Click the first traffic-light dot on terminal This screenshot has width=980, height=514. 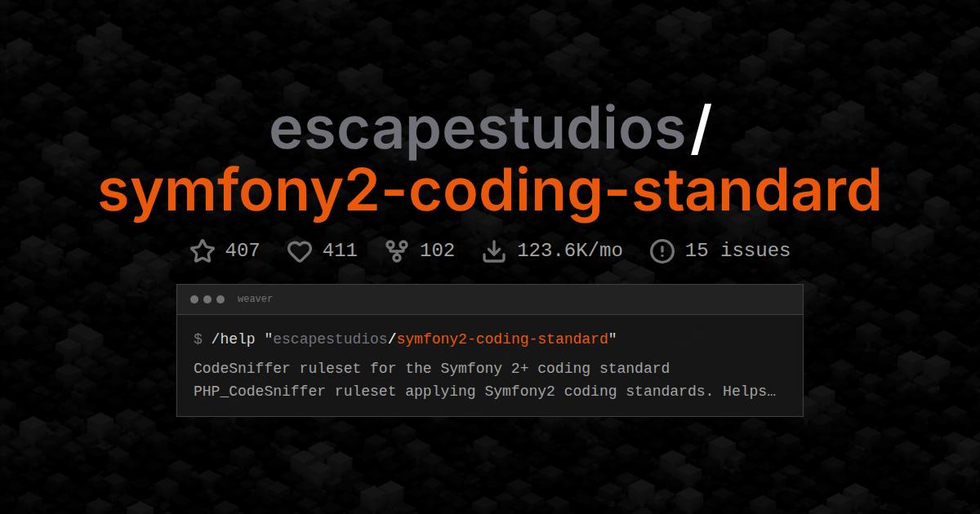pos(194,299)
